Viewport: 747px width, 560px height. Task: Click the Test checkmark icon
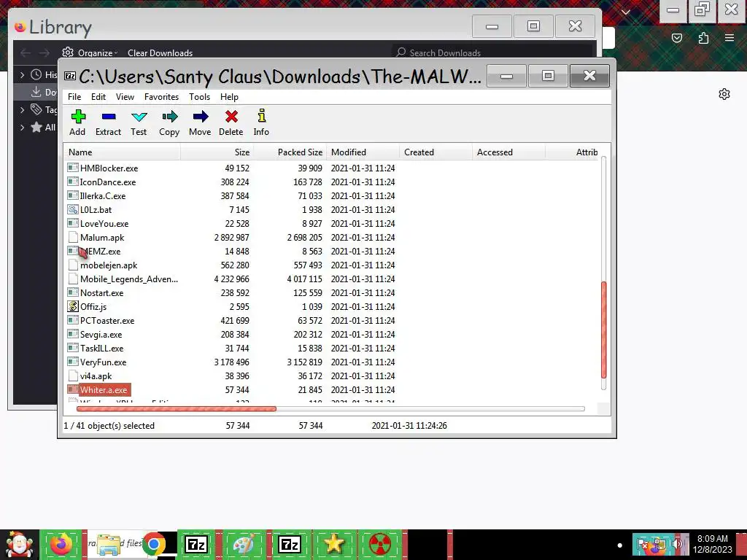[139, 117]
